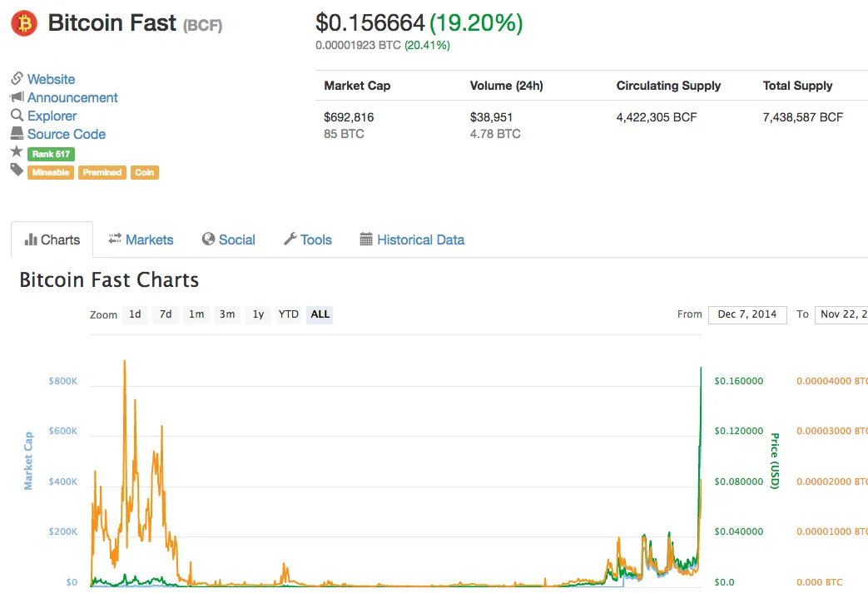
Task: Click the Circulating Supply column header
Action: [x=669, y=86]
